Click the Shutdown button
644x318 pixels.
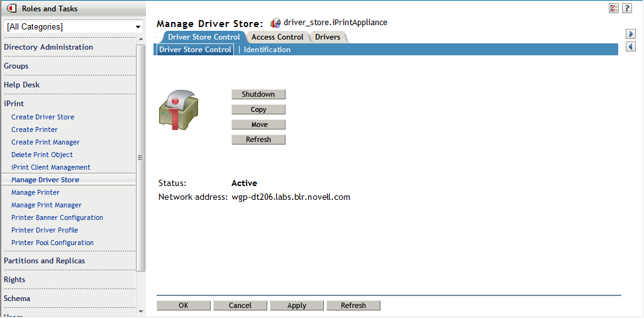(x=258, y=94)
